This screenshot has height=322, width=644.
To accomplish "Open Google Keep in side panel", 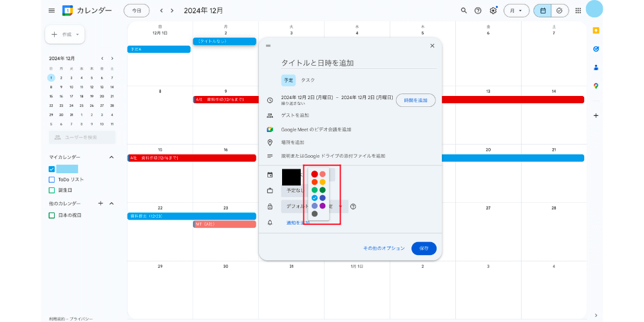I will pyautogui.click(x=596, y=30).
